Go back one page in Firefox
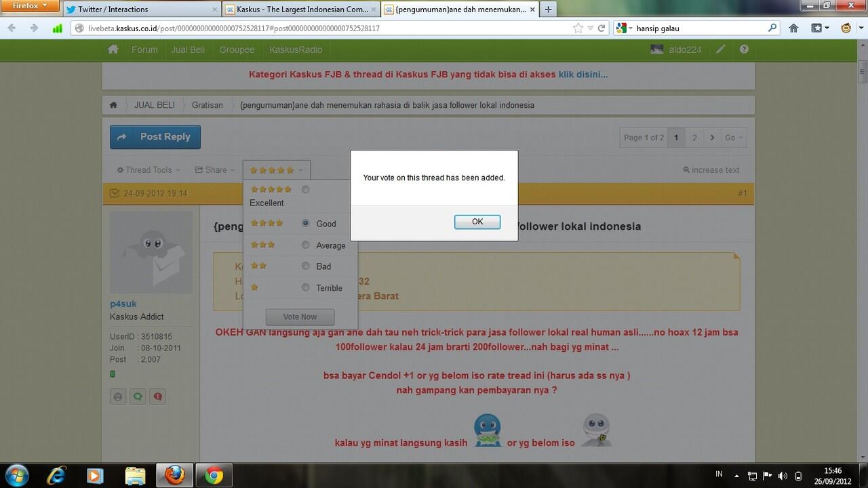The image size is (868, 488). 13,28
